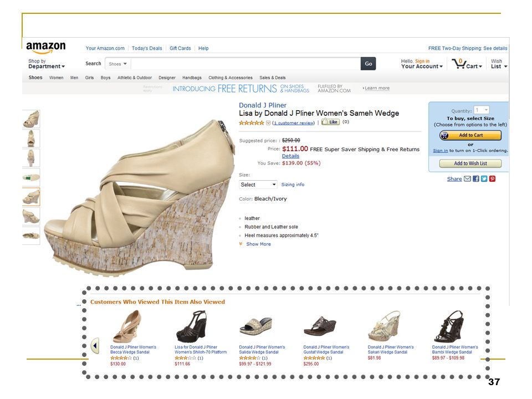
Task: Open Gift Cards link
Action: tap(180, 48)
